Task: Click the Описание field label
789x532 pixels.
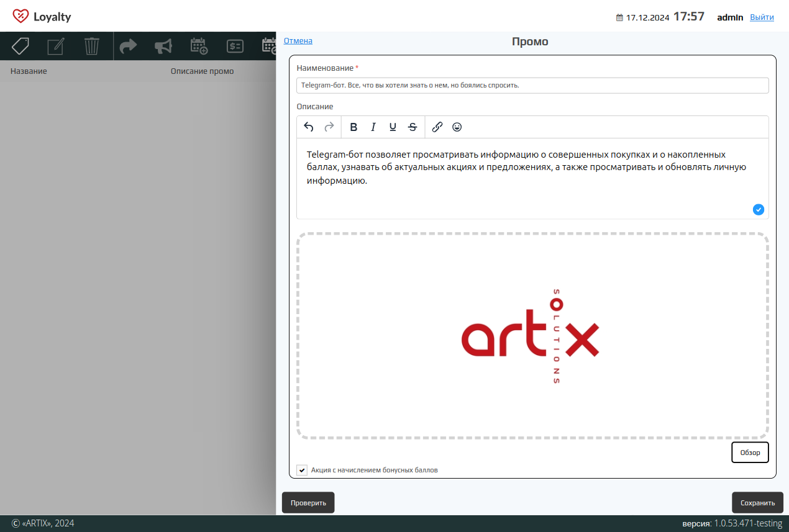Action: click(315, 107)
